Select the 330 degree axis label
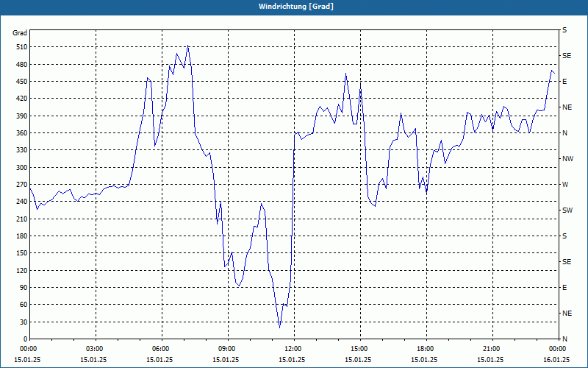The width and height of the screenshot is (588, 368). point(22,150)
